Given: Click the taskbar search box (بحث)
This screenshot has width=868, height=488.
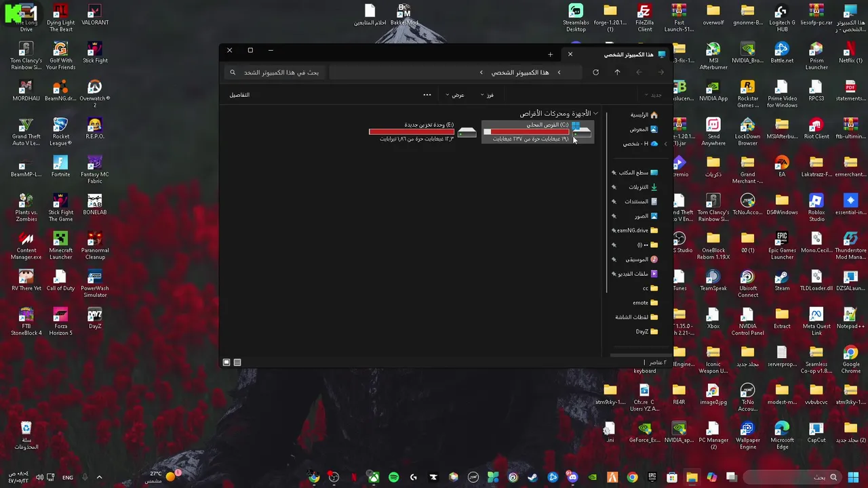Looking at the screenshot, I should coord(793,477).
